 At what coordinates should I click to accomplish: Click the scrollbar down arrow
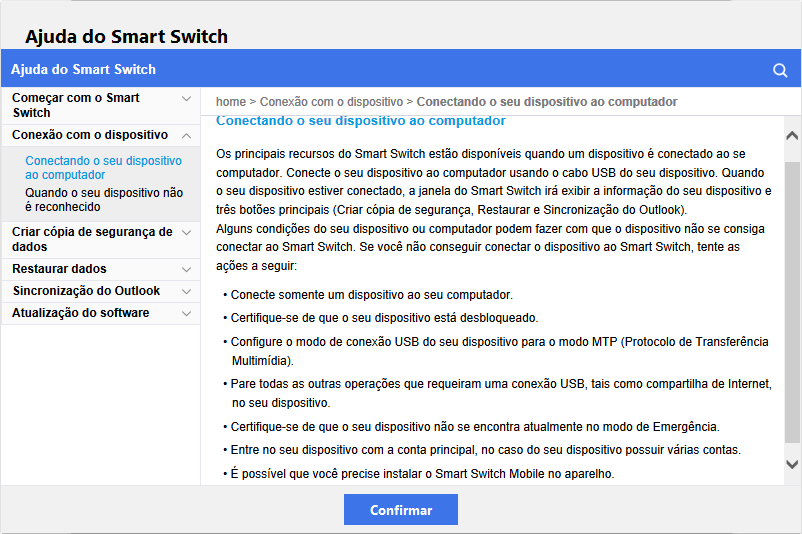(x=792, y=464)
